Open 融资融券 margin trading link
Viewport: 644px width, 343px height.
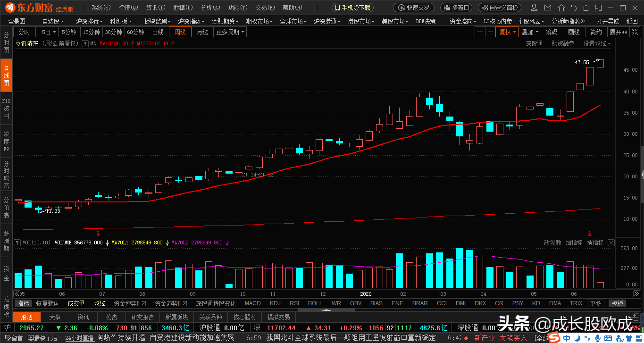pos(563,43)
